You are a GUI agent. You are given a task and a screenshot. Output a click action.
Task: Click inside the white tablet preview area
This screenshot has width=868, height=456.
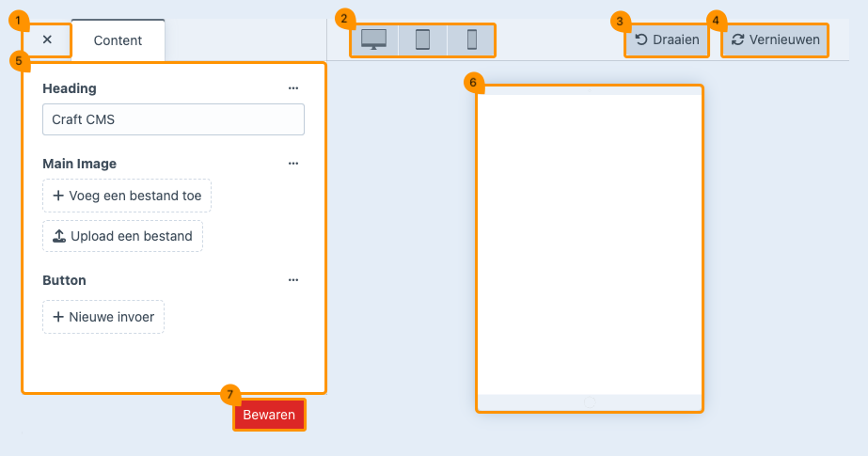coord(589,244)
